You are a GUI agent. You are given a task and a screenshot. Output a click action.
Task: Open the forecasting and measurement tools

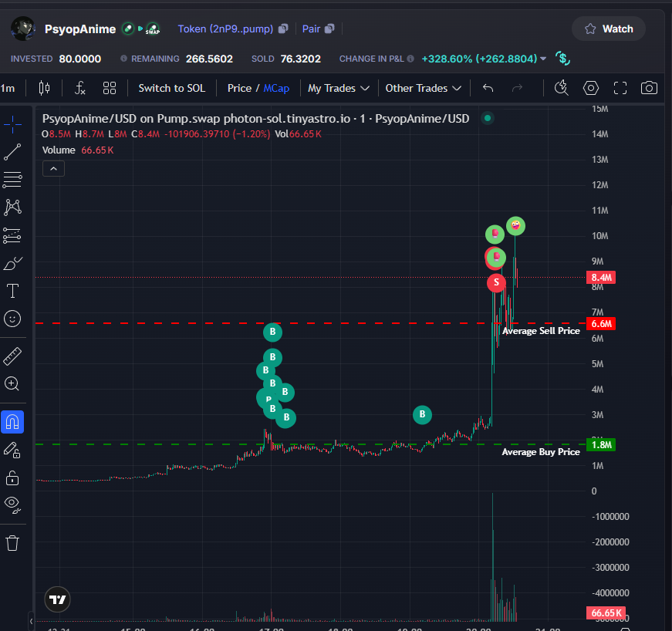coord(12,235)
